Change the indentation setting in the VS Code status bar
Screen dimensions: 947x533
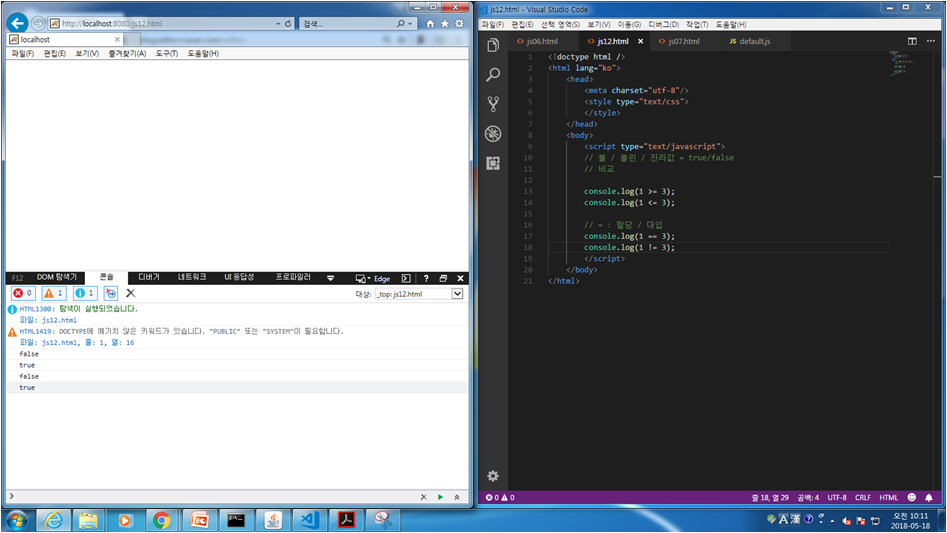(x=807, y=497)
